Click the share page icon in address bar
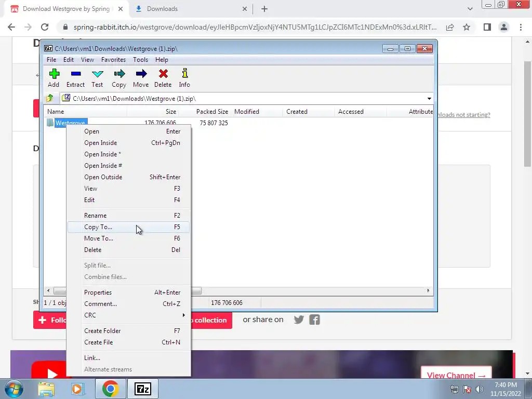 tap(450, 27)
